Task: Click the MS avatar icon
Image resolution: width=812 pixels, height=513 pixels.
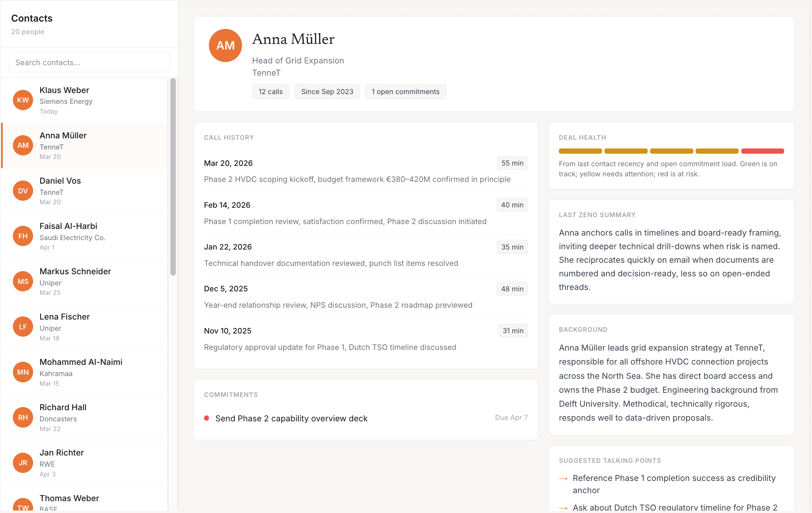Action: (23, 281)
